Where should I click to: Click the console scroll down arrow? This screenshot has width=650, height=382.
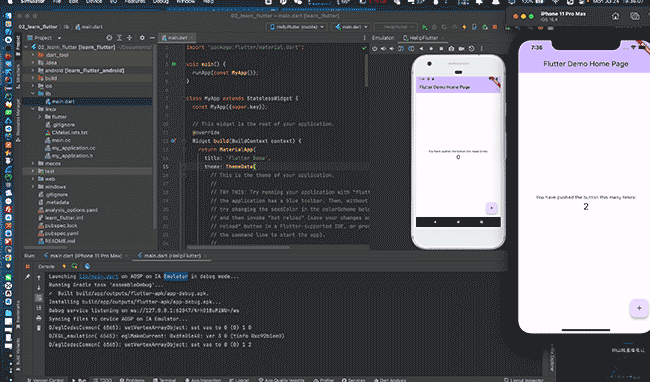click(39, 288)
